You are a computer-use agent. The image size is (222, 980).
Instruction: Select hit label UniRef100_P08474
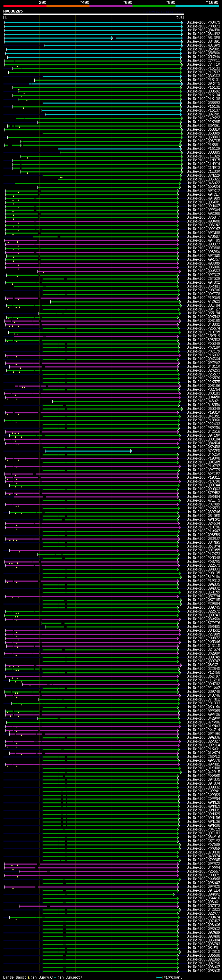coord(203,917)
